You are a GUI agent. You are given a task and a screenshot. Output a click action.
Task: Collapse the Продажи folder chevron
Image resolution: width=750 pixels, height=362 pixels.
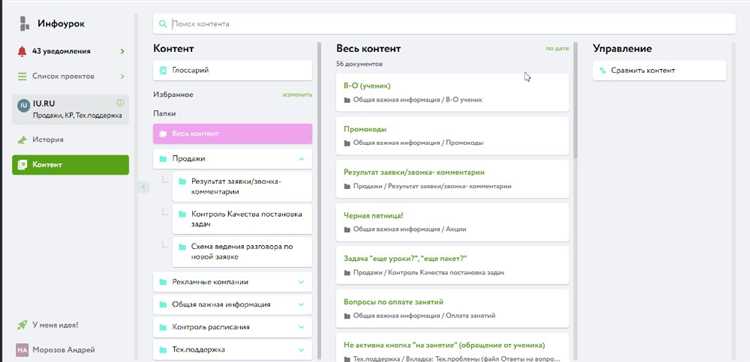[301, 159]
